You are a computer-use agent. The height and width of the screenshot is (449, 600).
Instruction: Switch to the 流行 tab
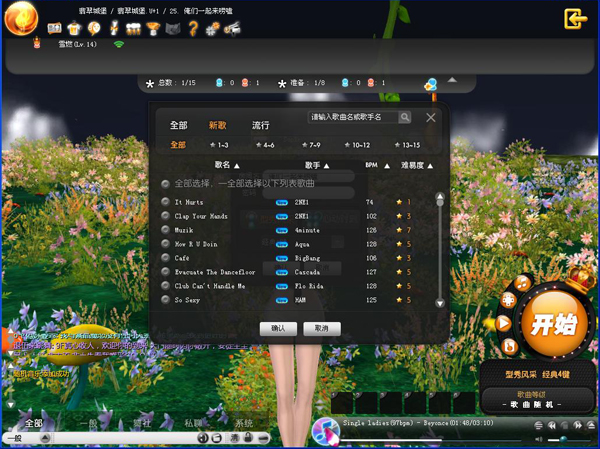(x=260, y=125)
